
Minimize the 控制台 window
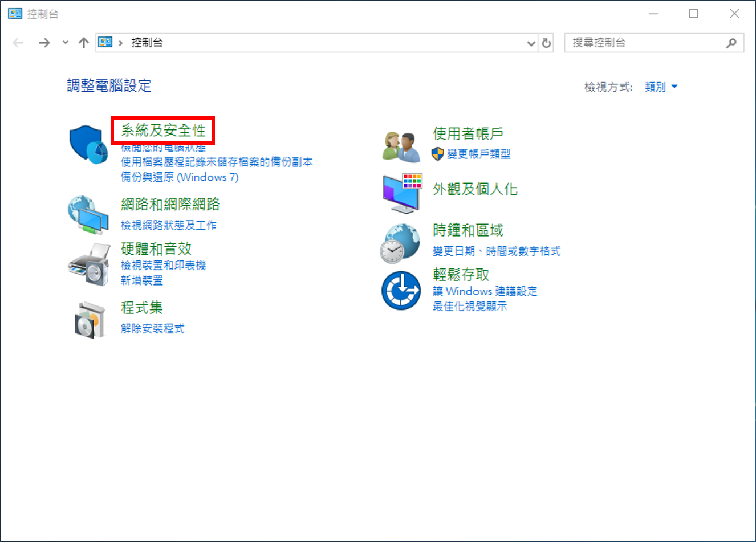pos(653,14)
